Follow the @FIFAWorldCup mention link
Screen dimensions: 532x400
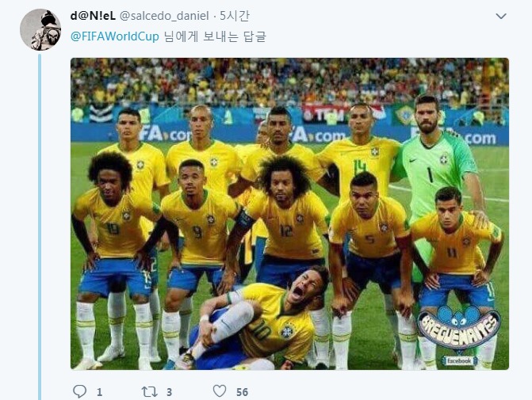click(x=115, y=36)
